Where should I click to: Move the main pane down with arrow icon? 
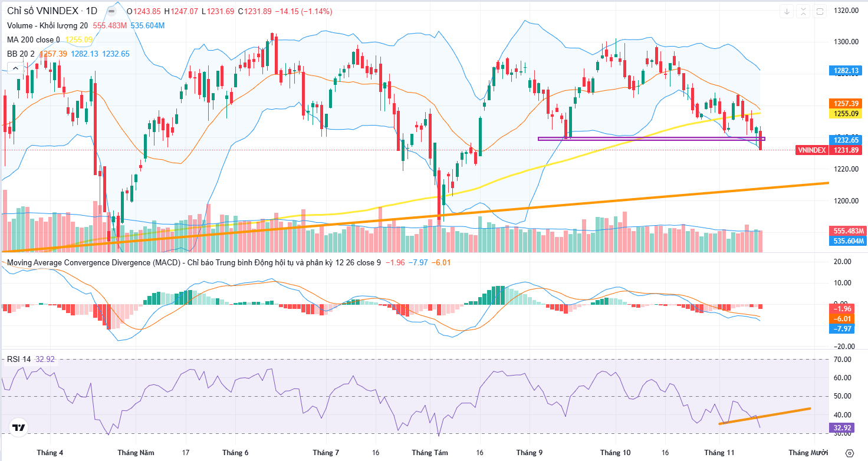coord(787,11)
